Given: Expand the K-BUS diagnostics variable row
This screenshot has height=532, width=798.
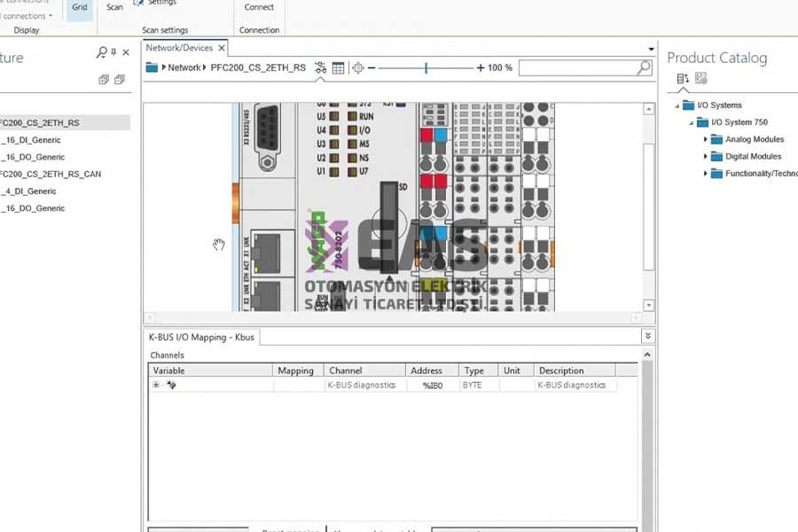Looking at the screenshot, I should pyautogui.click(x=156, y=385).
